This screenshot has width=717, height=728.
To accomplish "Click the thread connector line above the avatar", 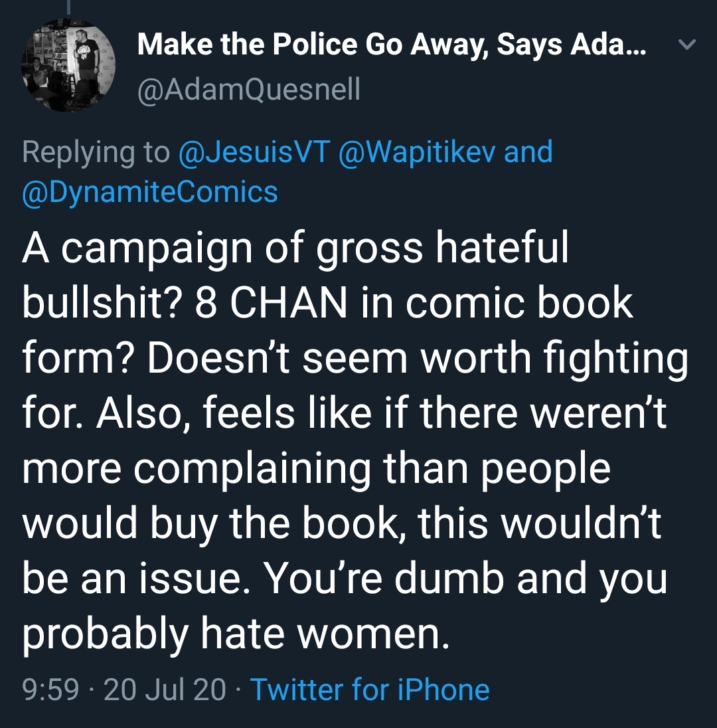I will 68,7.
